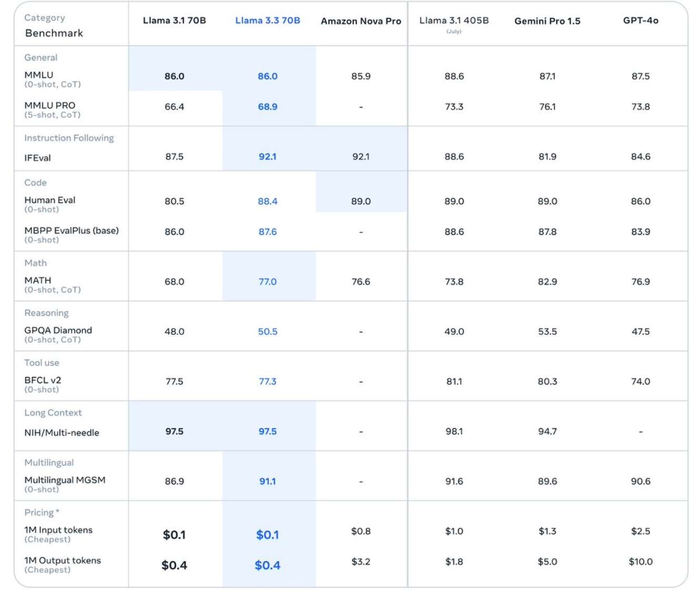Click the Gemini Pro 1.5 MMLU score 87.1

(547, 76)
